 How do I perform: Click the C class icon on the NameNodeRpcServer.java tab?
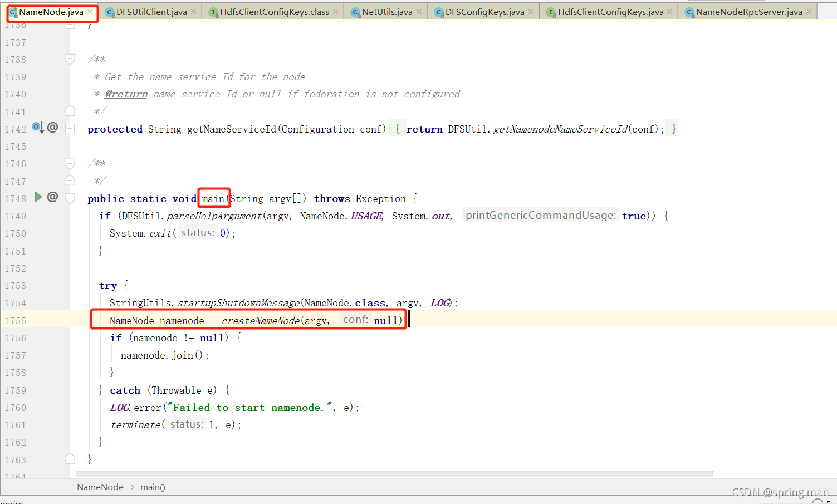pos(689,12)
